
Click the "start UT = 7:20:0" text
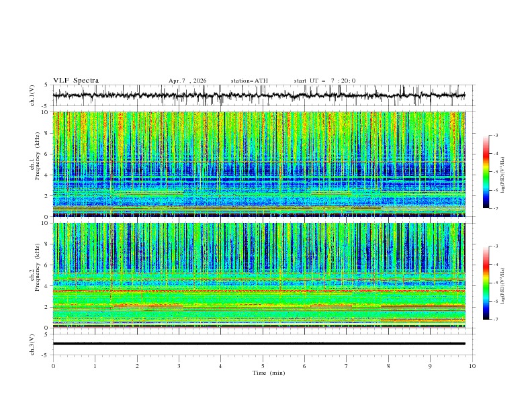click(324, 81)
